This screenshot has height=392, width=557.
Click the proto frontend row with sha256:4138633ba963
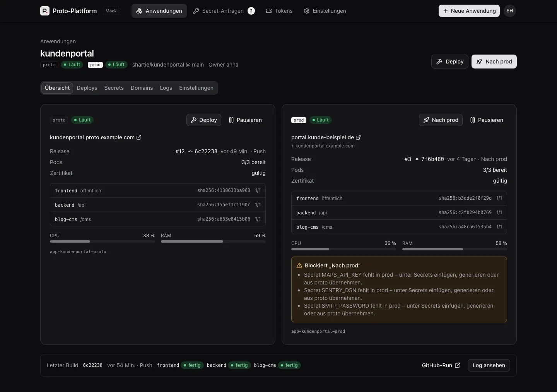tap(158, 190)
